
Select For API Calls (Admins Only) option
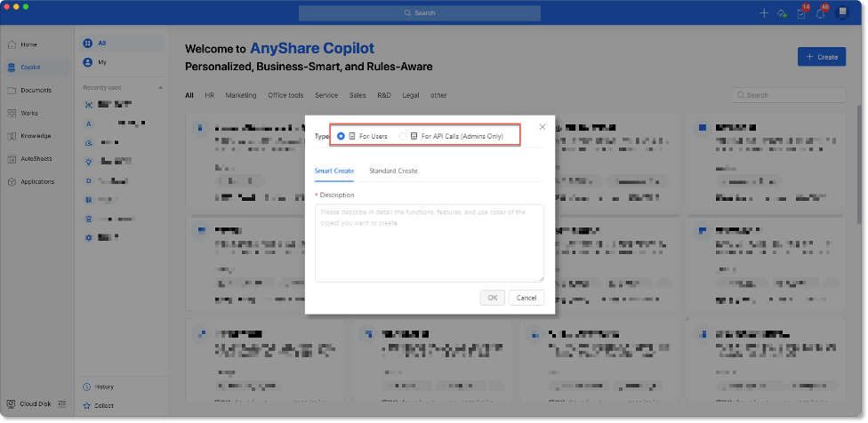point(403,136)
